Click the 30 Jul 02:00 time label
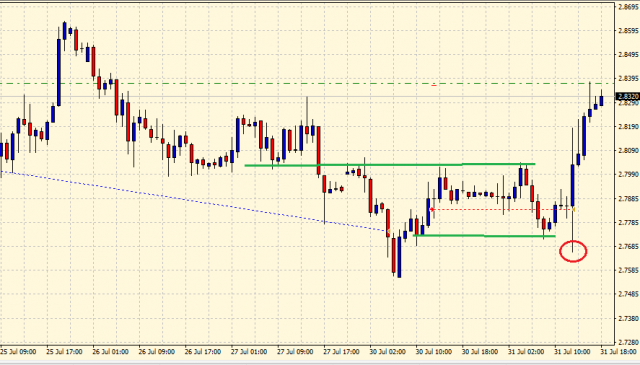The image size is (640, 365). 388,352
